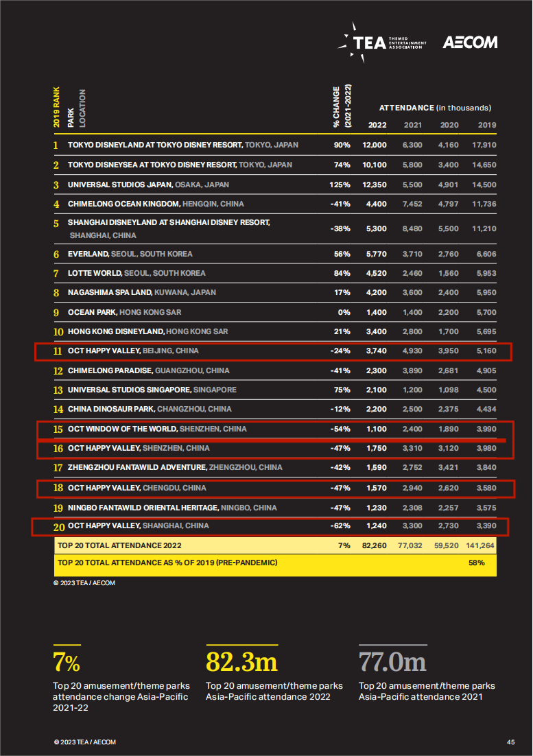The image size is (533, 756).
Task: Click Universal Studios Japan, Osaka park name
Action: point(148,185)
